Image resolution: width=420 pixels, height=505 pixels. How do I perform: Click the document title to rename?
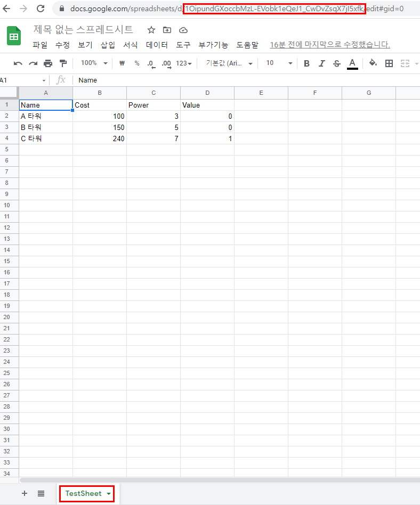[83, 30]
